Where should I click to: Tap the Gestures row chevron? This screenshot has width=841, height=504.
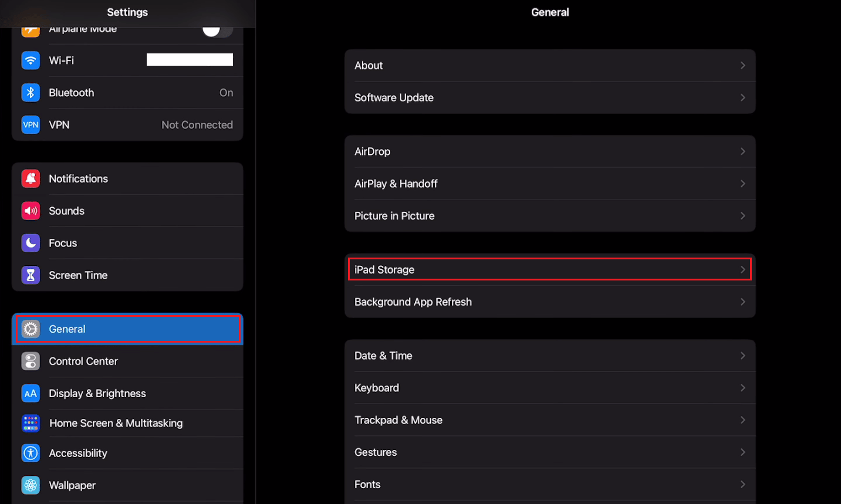[742, 452]
